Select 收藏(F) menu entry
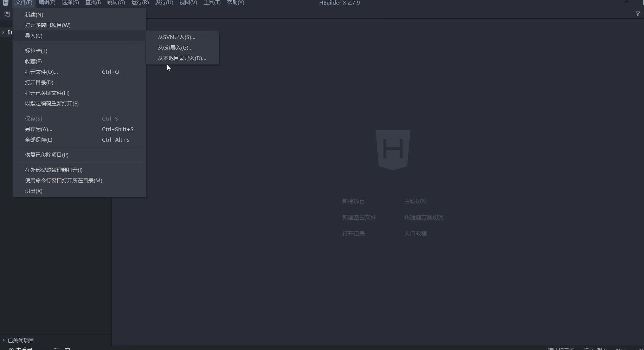Screen dimensions: 644x350 pyautogui.click(x=79, y=61)
